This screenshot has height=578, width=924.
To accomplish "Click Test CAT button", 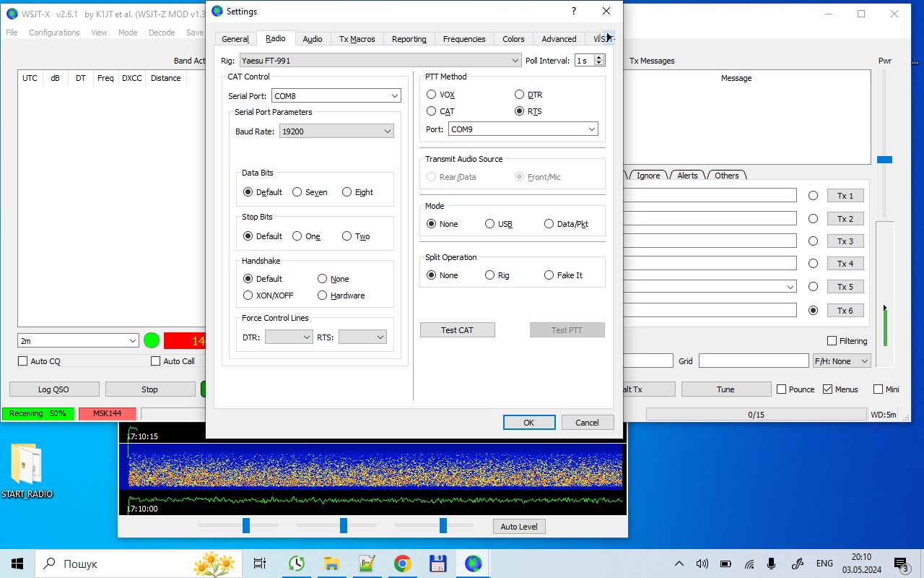I will click(457, 330).
